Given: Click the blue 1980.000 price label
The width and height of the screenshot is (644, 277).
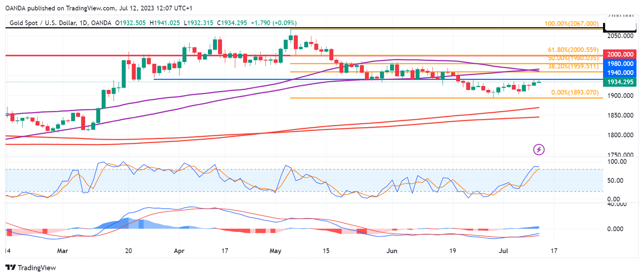Looking at the screenshot, I should coord(621,64).
